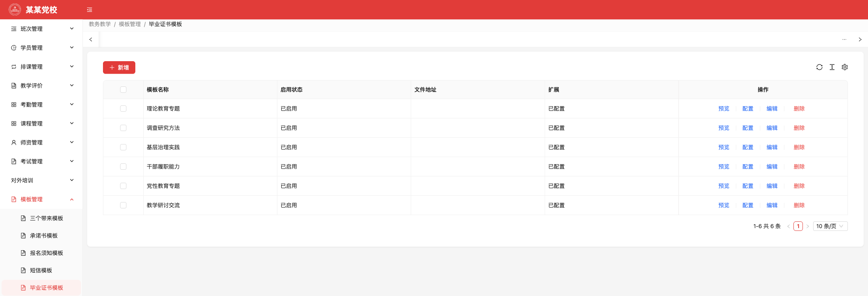The image size is (868, 296).
Task: Check the 理论教育专题 row checkbox
Action: 123,109
